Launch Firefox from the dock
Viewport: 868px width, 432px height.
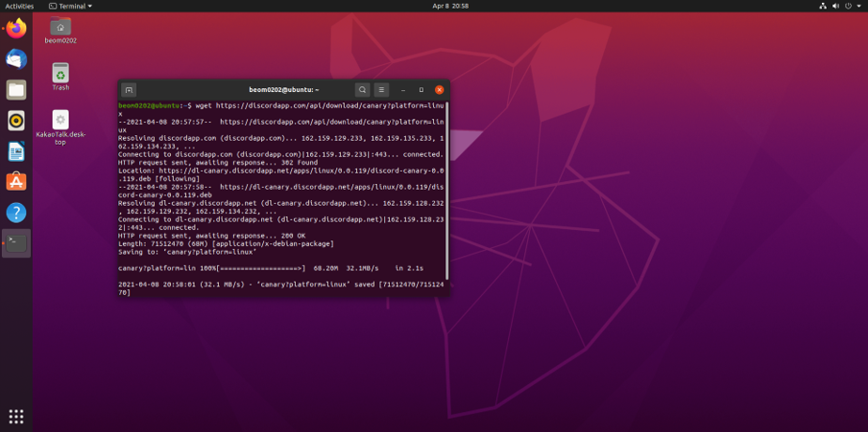tap(16, 28)
